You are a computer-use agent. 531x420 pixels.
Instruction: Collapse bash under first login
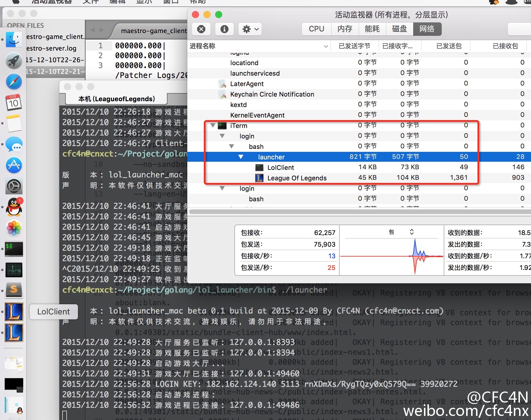(x=231, y=147)
